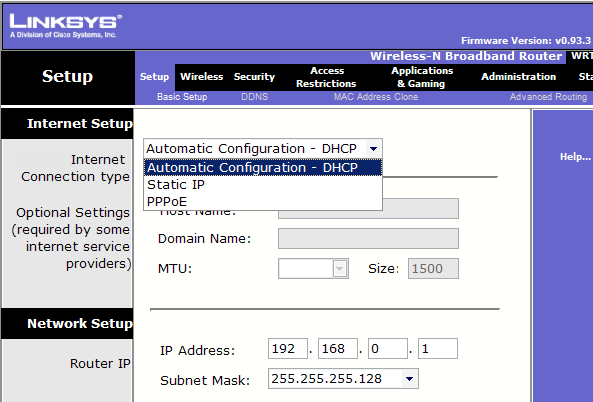Go to Access Restrictions tab
593x402 pixels.
click(x=326, y=77)
